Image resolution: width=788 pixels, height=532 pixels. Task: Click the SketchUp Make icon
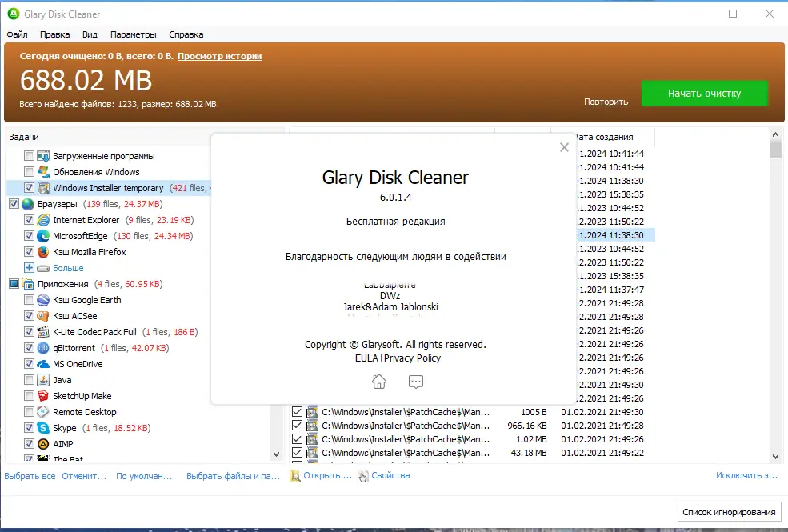pos(43,396)
